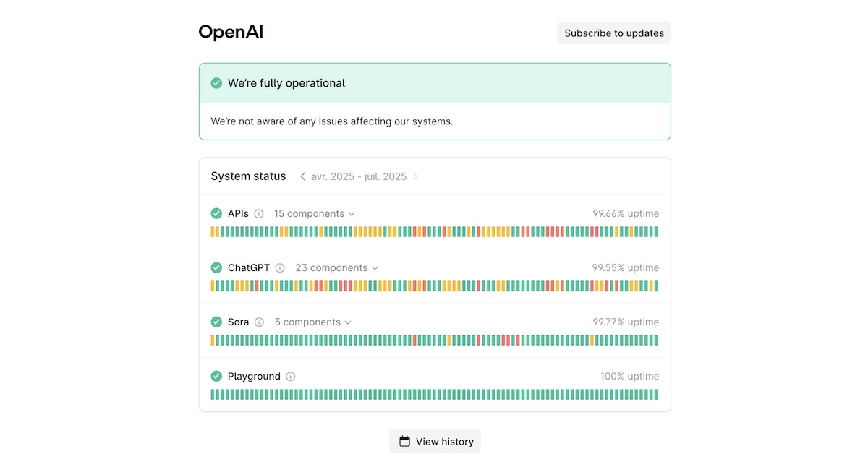The image size is (868, 467).
Task: Expand the APIs 15 components list
Action: (315, 214)
